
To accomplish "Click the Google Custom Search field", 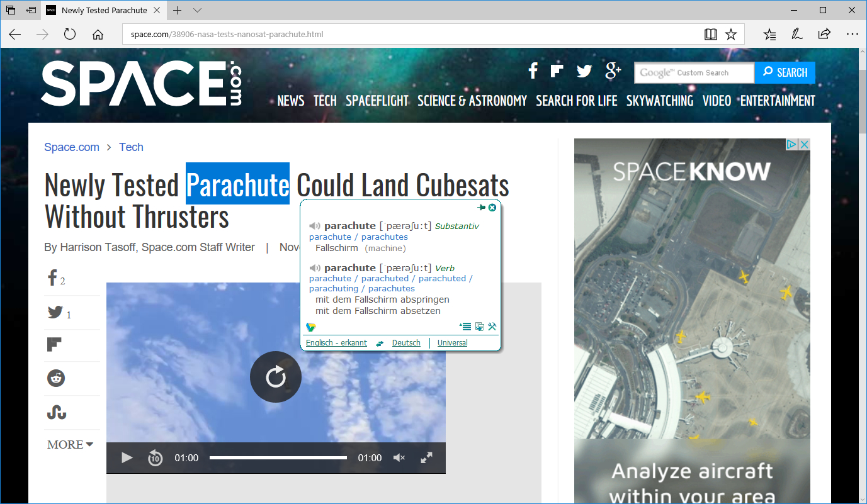I will coord(693,73).
